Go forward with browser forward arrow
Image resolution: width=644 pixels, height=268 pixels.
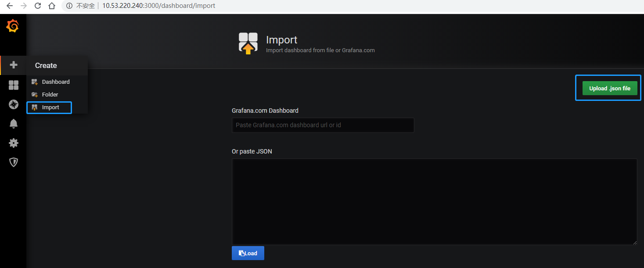tap(24, 6)
